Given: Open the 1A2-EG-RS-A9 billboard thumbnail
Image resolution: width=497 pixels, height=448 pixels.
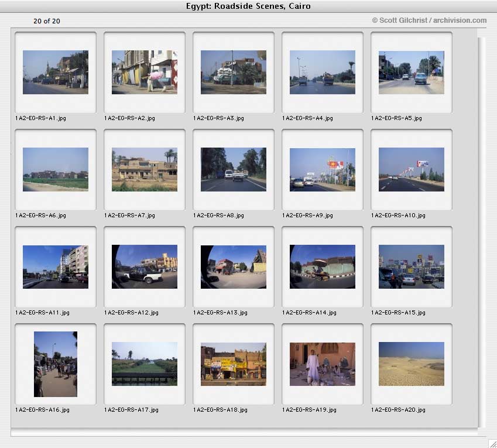Looking at the screenshot, I should (x=323, y=169).
